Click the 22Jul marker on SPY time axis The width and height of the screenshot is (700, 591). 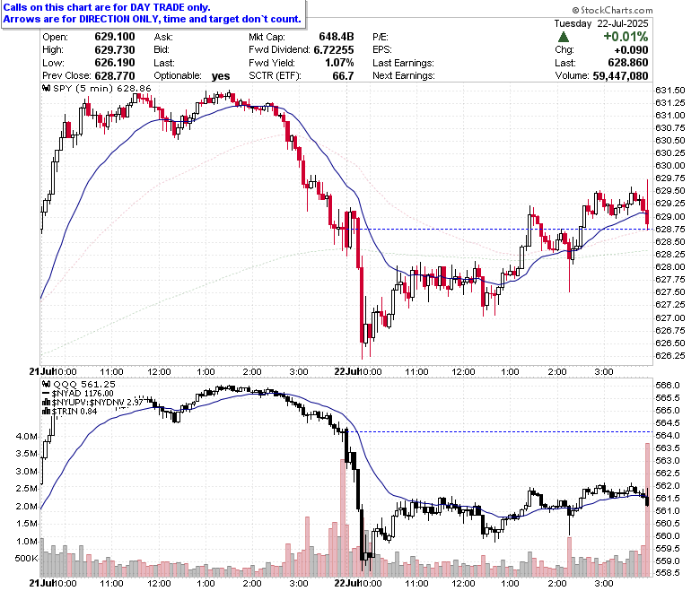pyautogui.click(x=347, y=371)
